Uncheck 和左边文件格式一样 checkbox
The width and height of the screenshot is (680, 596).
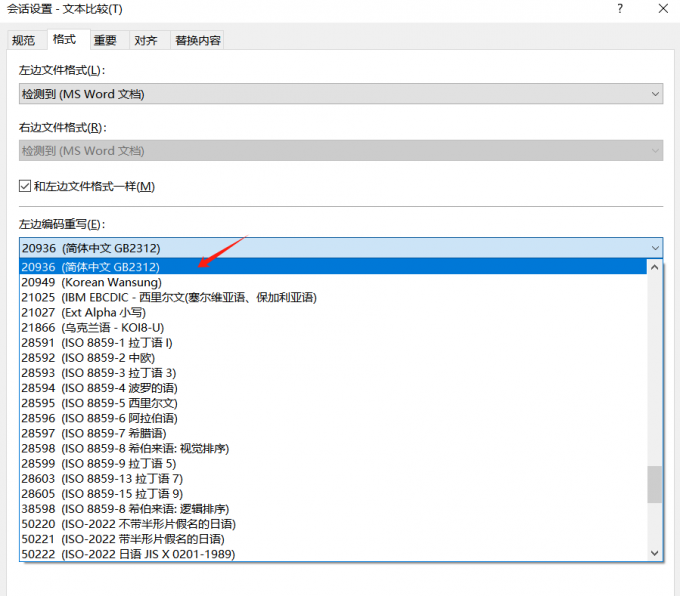pos(25,186)
